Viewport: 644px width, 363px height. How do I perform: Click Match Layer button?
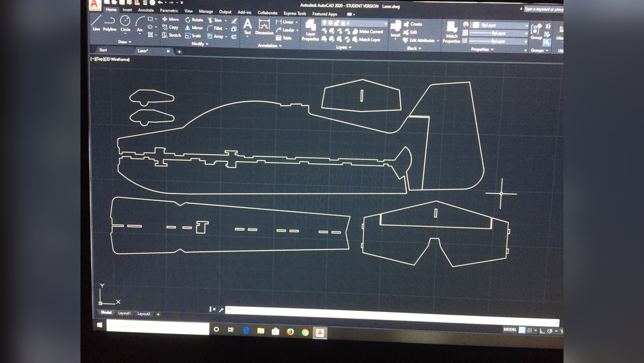(x=366, y=39)
